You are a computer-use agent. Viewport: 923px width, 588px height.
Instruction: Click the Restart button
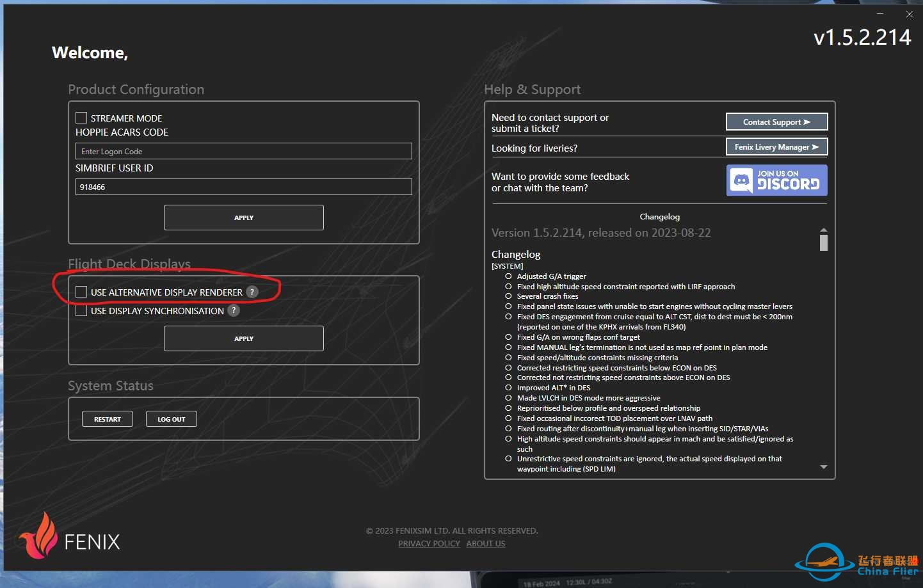pyautogui.click(x=108, y=419)
